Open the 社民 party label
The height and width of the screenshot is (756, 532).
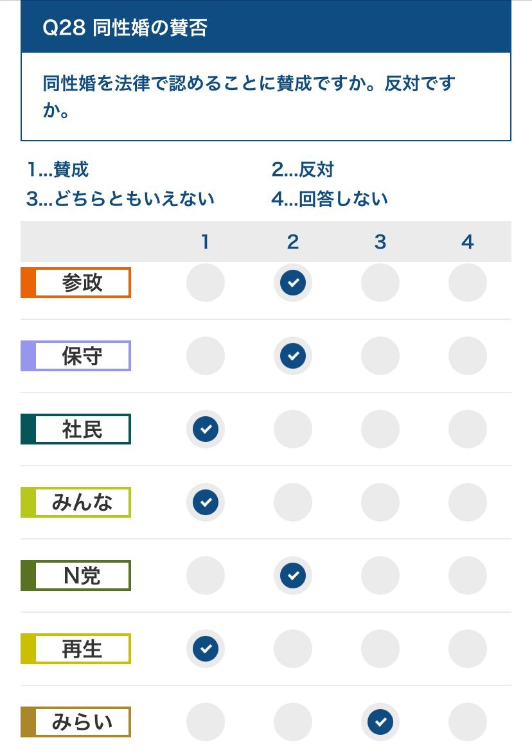click(76, 429)
